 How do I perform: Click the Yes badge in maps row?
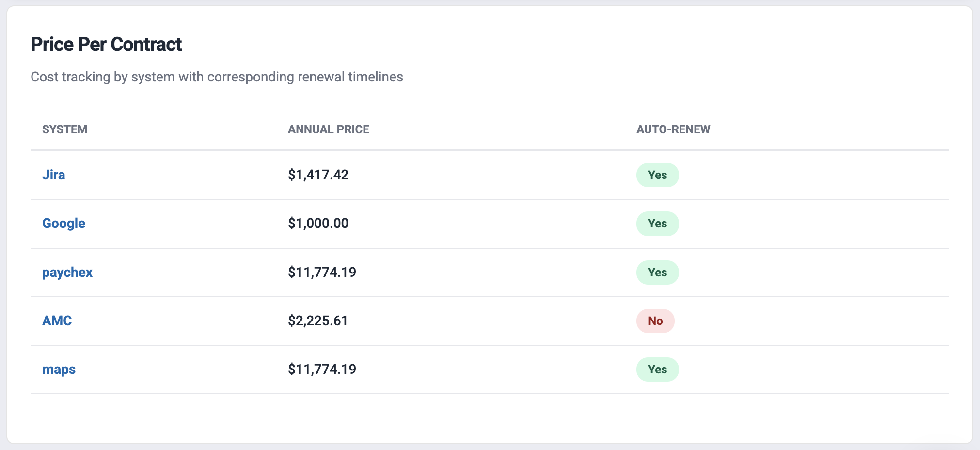657,370
